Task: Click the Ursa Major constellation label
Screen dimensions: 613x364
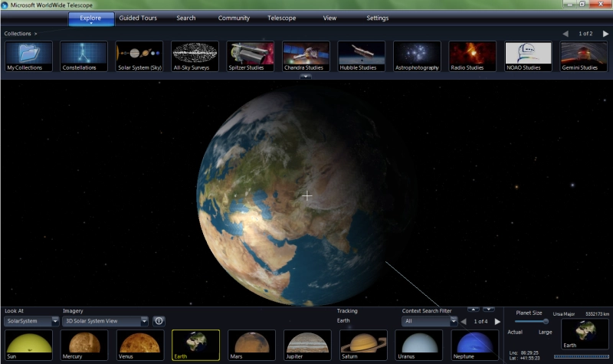Action: click(564, 314)
